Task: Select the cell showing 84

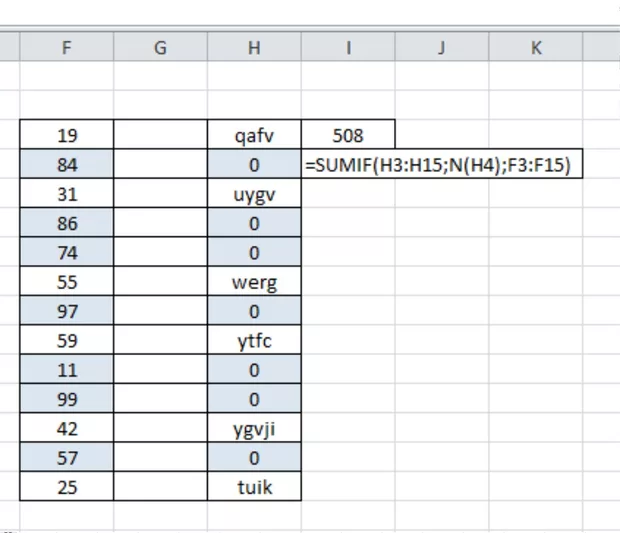Action: coord(67,165)
